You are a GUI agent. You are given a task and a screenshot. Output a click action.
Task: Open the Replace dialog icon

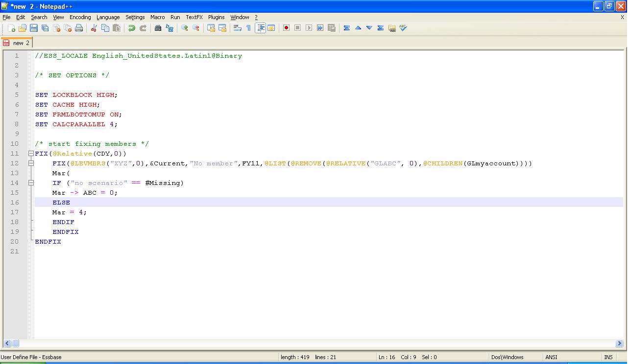tap(170, 28)
